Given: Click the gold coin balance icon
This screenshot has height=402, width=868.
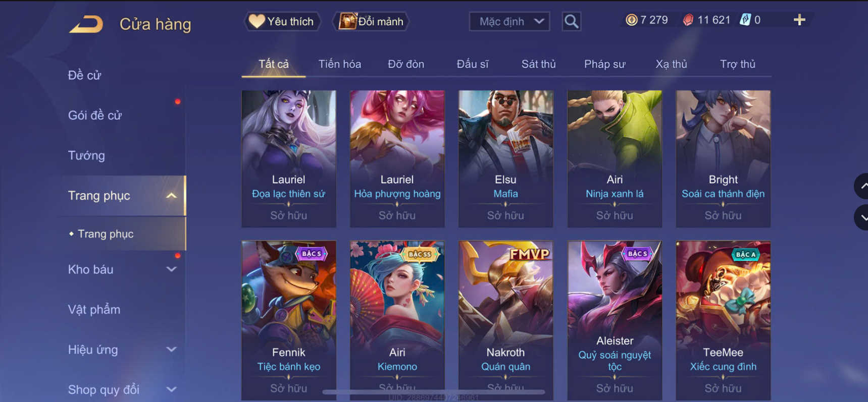Looking at the screenshot, I should [x=631, y=20].
